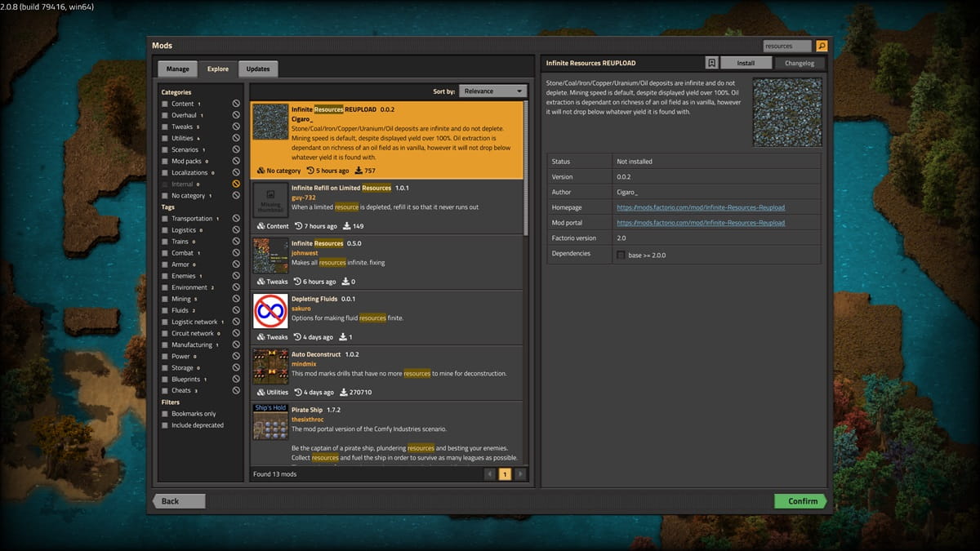Click the search magnifier icon
Image resolution: width=980 pixels, height=551 pixels.
(x=822, y=46)
